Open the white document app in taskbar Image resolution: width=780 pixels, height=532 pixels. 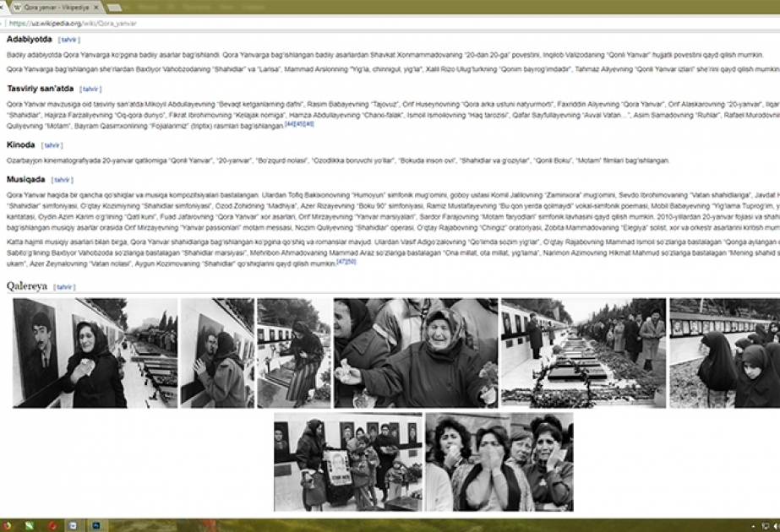[73, 525]
